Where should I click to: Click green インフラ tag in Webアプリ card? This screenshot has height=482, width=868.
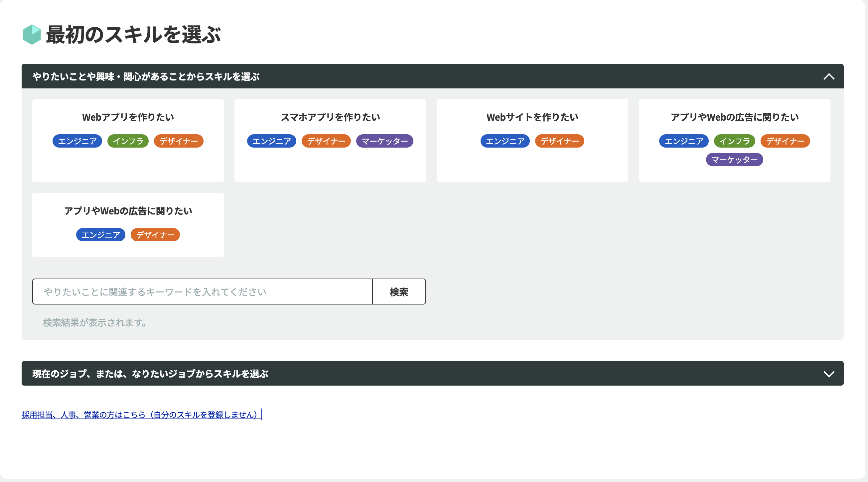[128, 141]
